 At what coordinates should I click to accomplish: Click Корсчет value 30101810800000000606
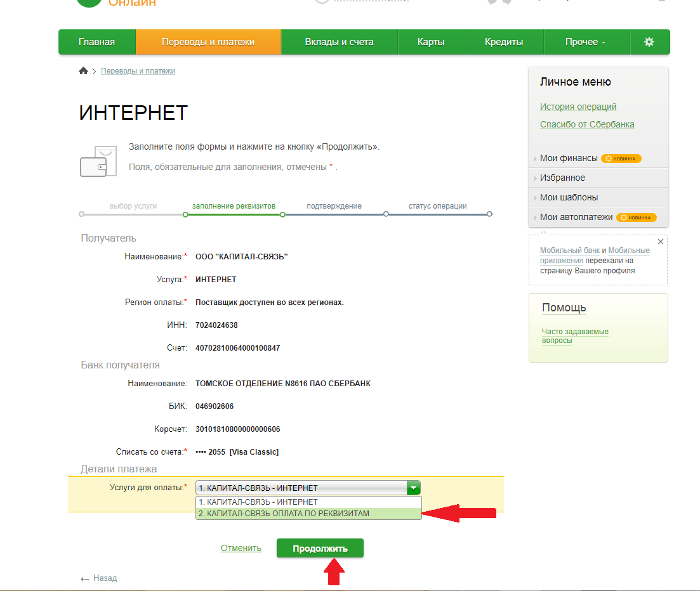click(237, 429)
